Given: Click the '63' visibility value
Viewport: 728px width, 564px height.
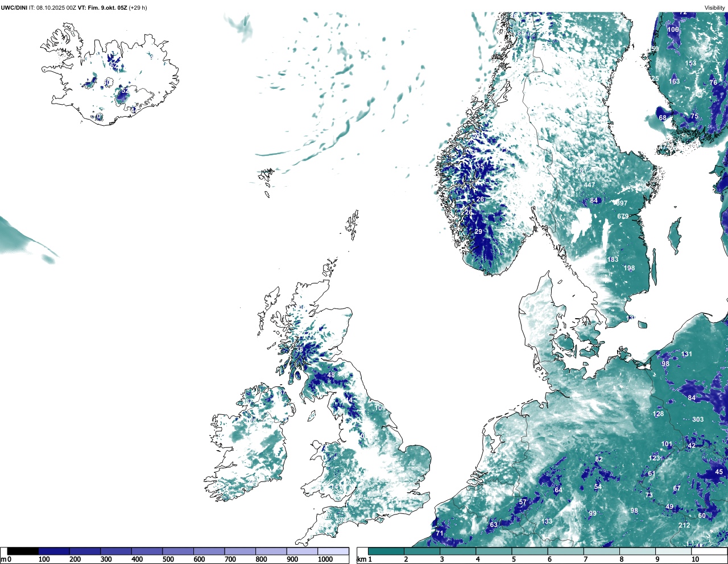Looking at the screenshot, I should coord(494,525).
